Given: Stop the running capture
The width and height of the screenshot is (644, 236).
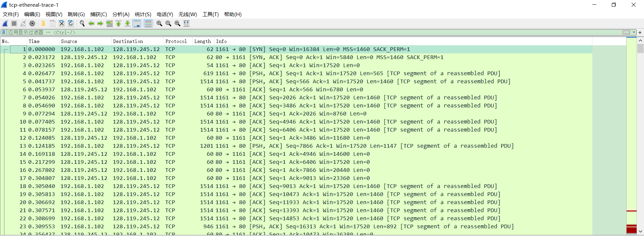Looking at the screenshot, I should point(14,23).
